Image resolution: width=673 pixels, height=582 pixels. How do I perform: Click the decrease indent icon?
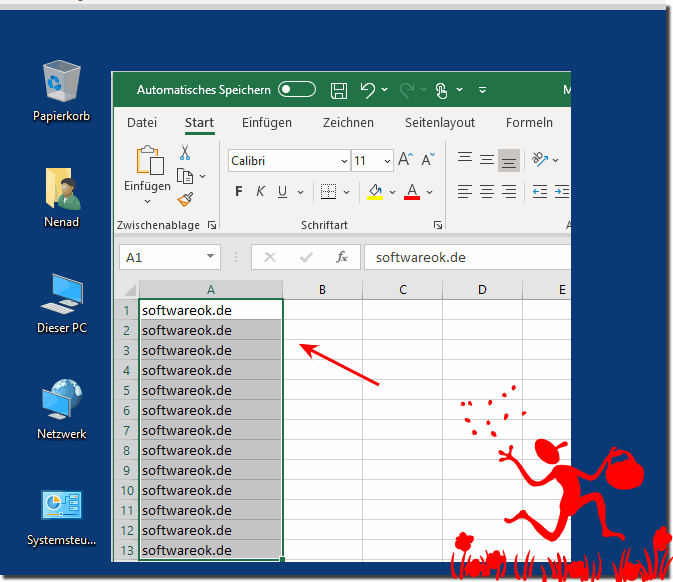point(540,191)
